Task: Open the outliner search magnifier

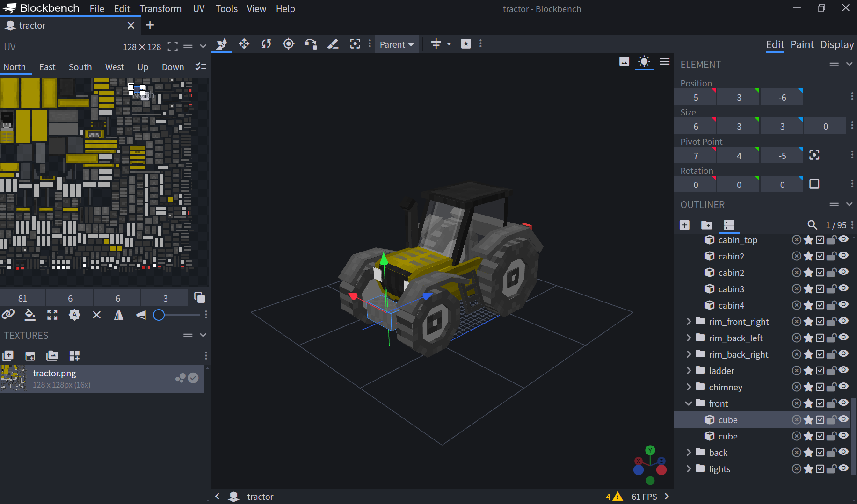Action: pos(813,225)
